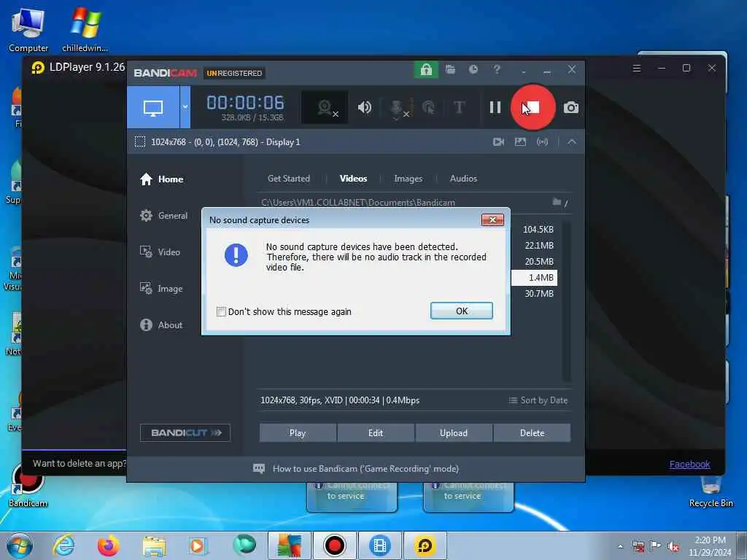Switch to the Audios tab

tap(463, 179)
